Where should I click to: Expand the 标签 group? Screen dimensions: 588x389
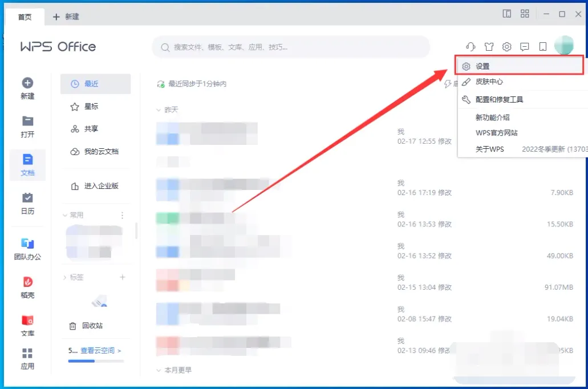point(65,277)
